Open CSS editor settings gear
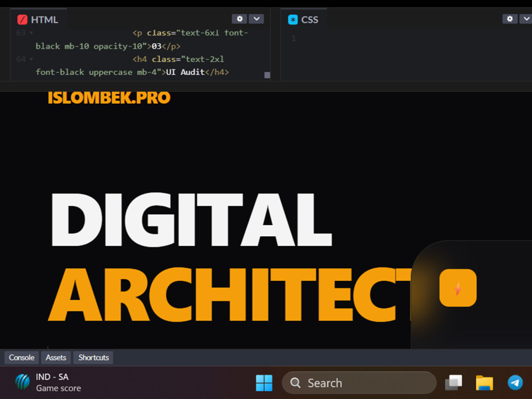This screenshot has height=399, width=532. 510,19
